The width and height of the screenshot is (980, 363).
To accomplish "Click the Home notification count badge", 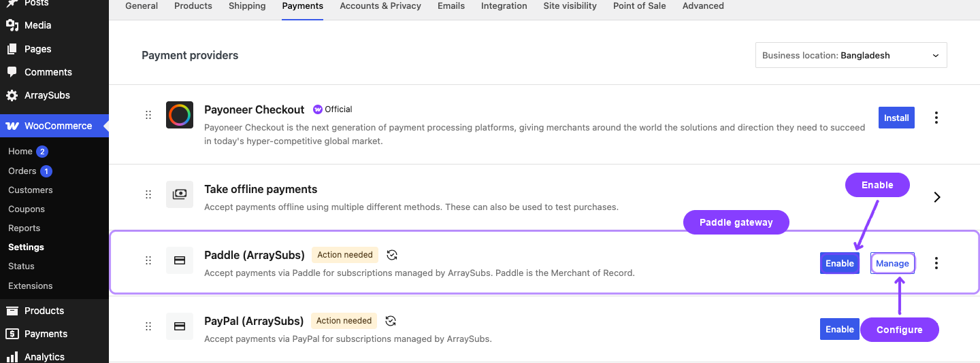I will pos(42,152).
